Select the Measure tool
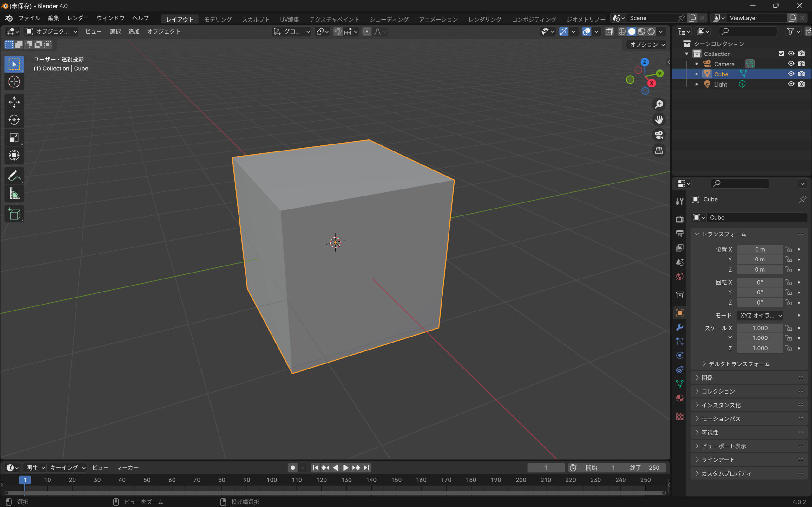This screenshot has height=507, width=812. pos(14,194)
